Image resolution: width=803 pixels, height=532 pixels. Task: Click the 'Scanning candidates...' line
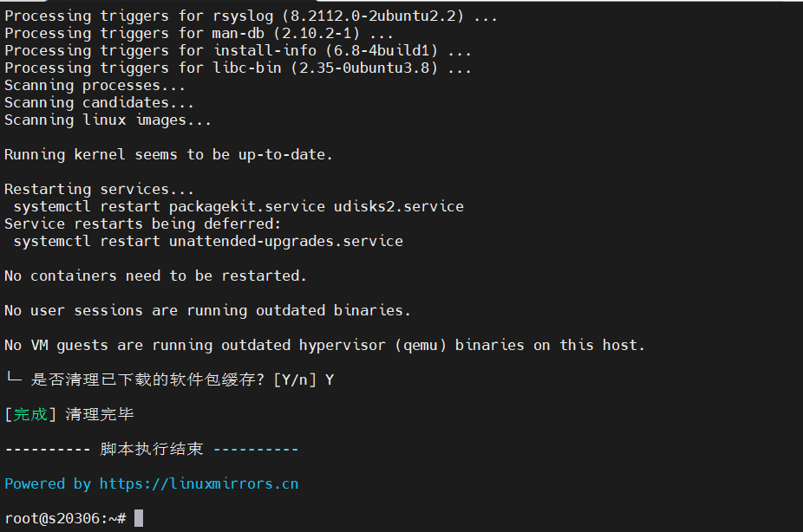point(99,102)
